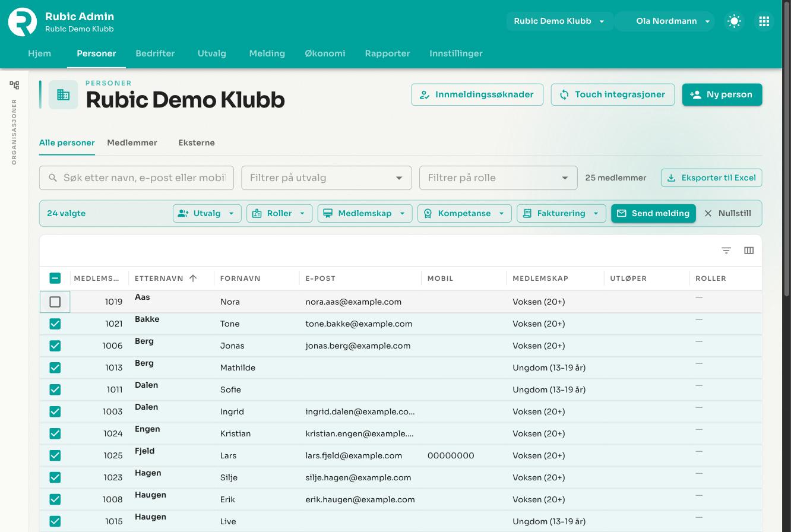Image resolution: width=791 pixels, height=532 pixels.
Task: Click the table filter lines icon
Action: [x=726, y=251]
